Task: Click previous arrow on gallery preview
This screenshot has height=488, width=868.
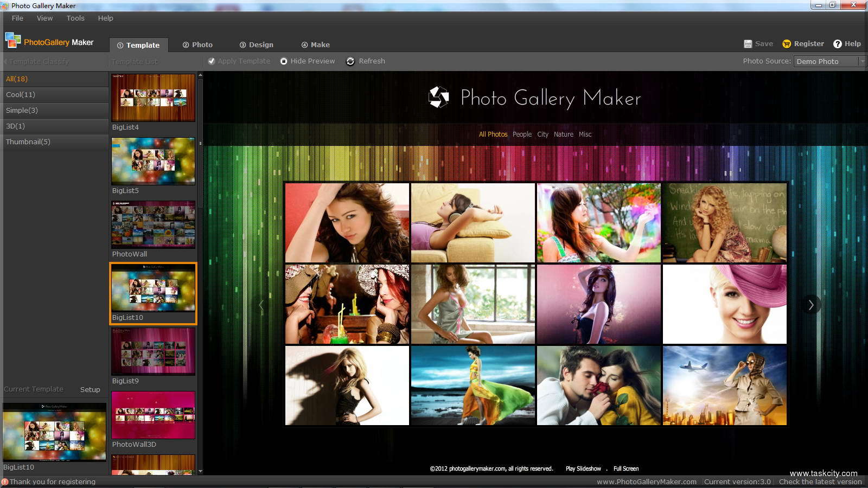Action: pos(261,305)
